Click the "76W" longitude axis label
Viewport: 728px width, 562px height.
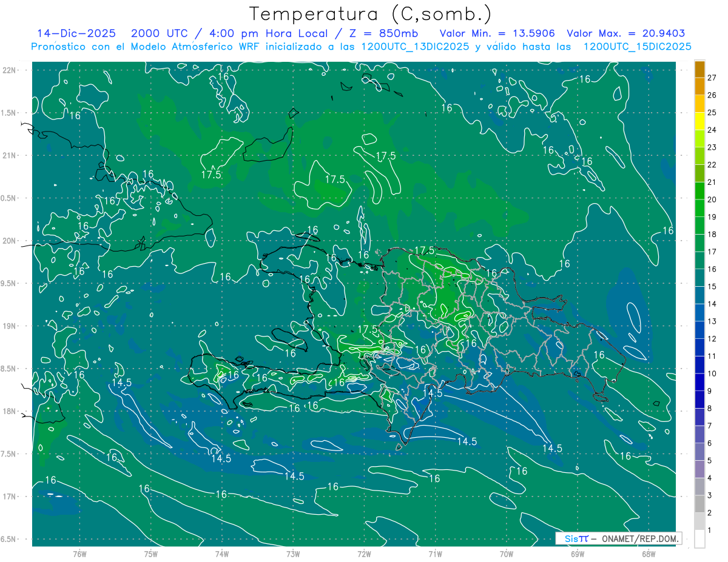click(x=79, y=554)
